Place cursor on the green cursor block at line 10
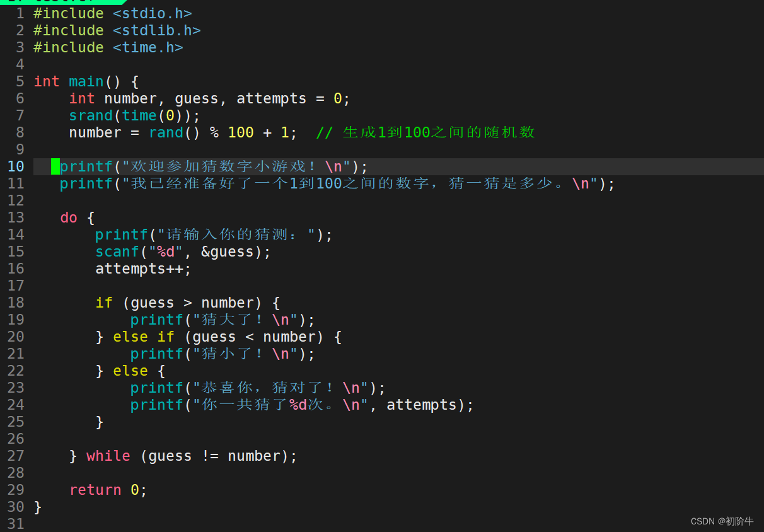 tap(55, 166)
